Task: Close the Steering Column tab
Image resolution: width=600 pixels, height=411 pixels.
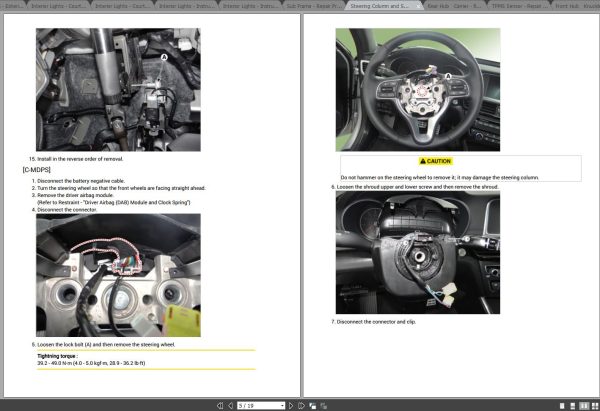Action: 417,6
